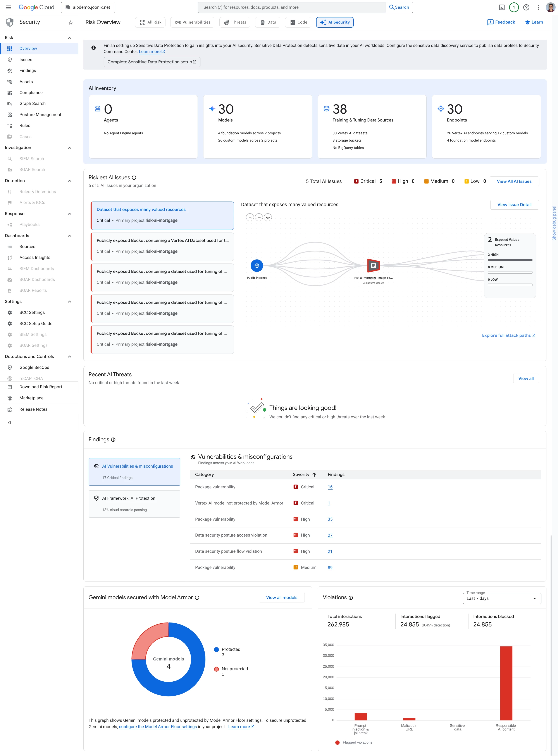The image size is (558, 756).
Task: Zoom in on the attack path graph
Action: (250, 217)
